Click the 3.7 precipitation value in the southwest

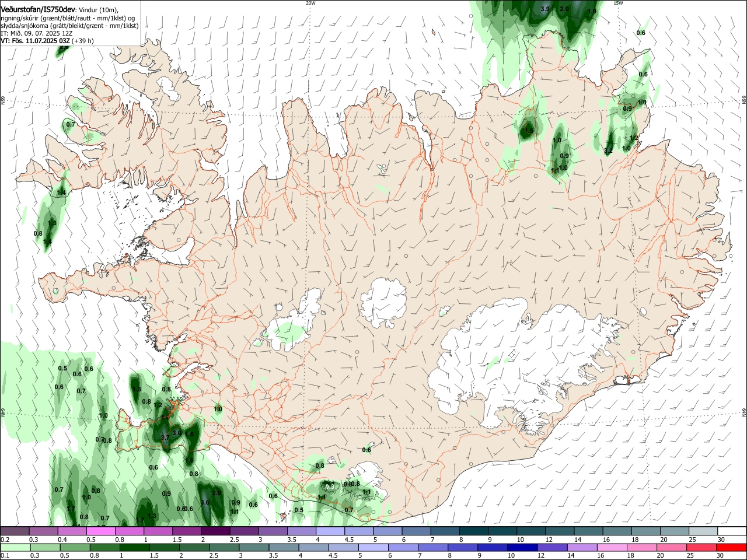[x=165, y=437]
